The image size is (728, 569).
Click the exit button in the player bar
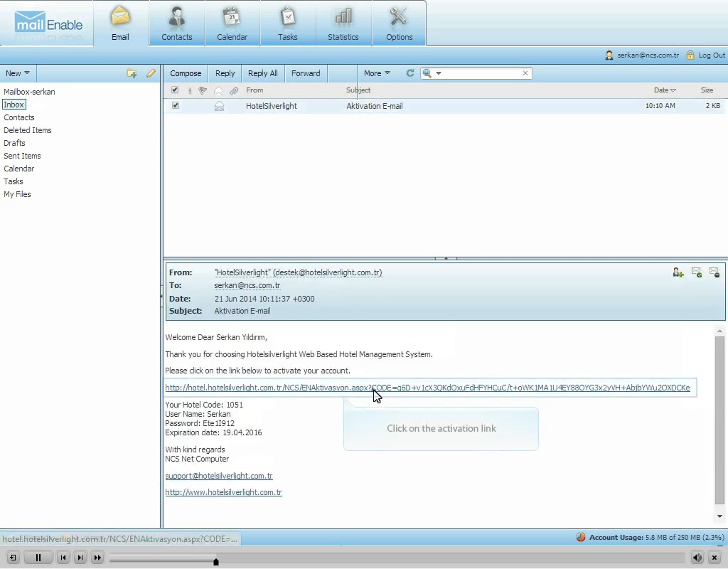(x=13, y=557)
